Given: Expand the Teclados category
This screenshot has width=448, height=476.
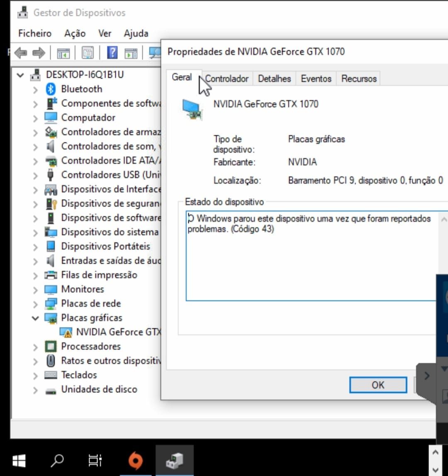Looking at the screenshot, I should pyautogui.click(x=35, y=376).
